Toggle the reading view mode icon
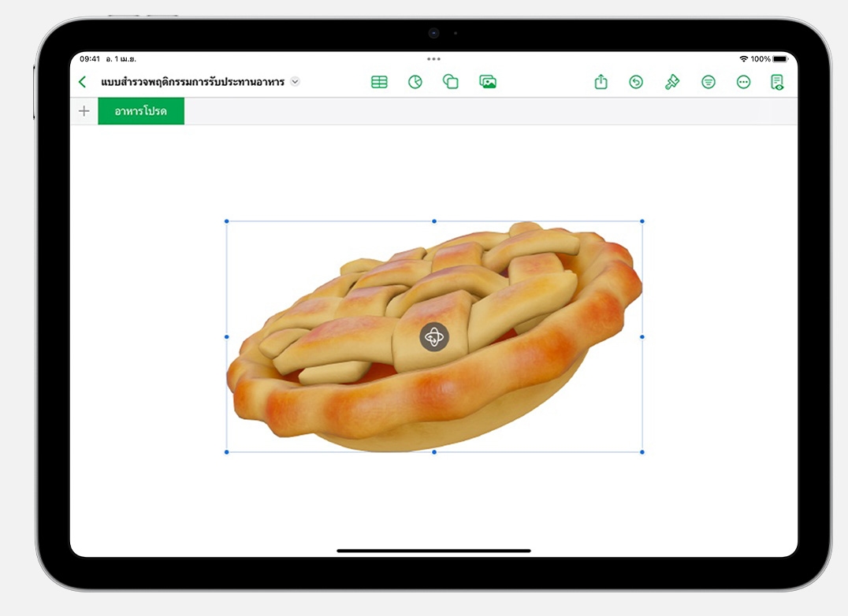Screen dimensions: 848x616 [777, 82]
